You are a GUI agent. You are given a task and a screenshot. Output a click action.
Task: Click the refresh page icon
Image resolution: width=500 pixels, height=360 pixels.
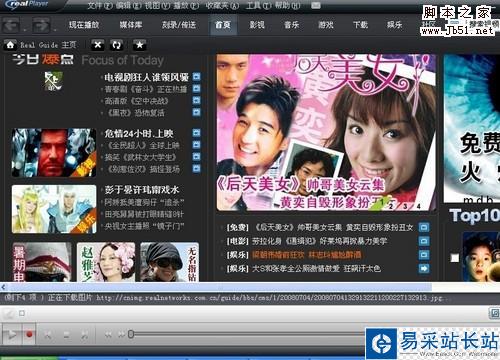(117, 45)
